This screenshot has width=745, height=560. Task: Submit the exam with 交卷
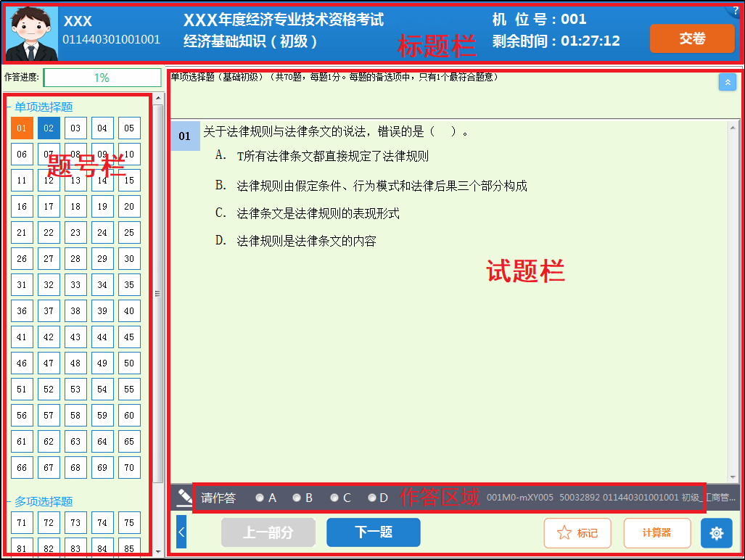(x=692, y=39)
